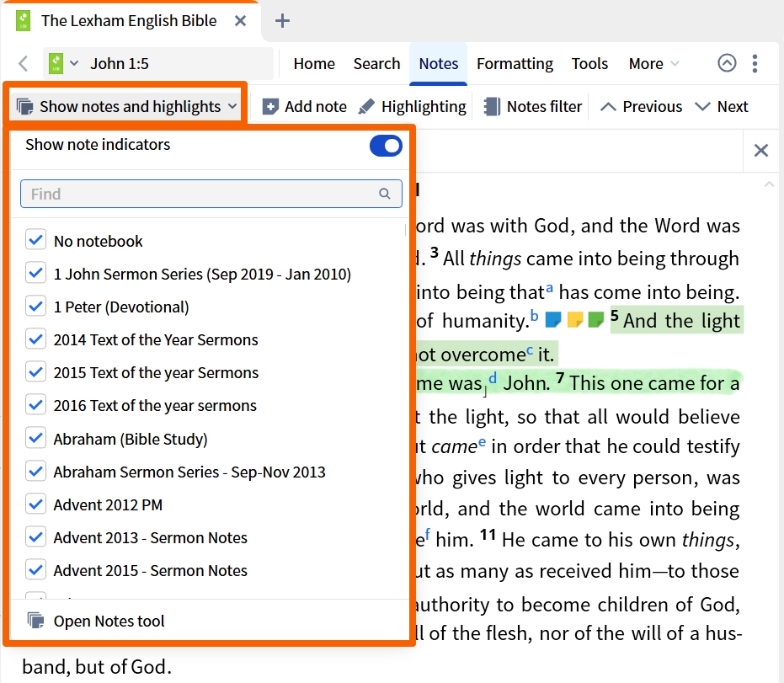Switch to the Formatting tab

pyautogui.click(x=515, y=63)
